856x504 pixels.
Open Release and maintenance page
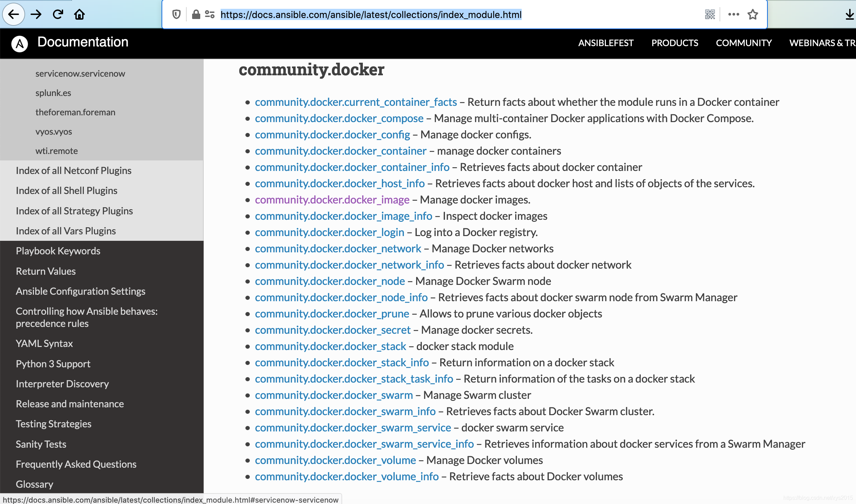pyautogui.click(x=70, y=404)
